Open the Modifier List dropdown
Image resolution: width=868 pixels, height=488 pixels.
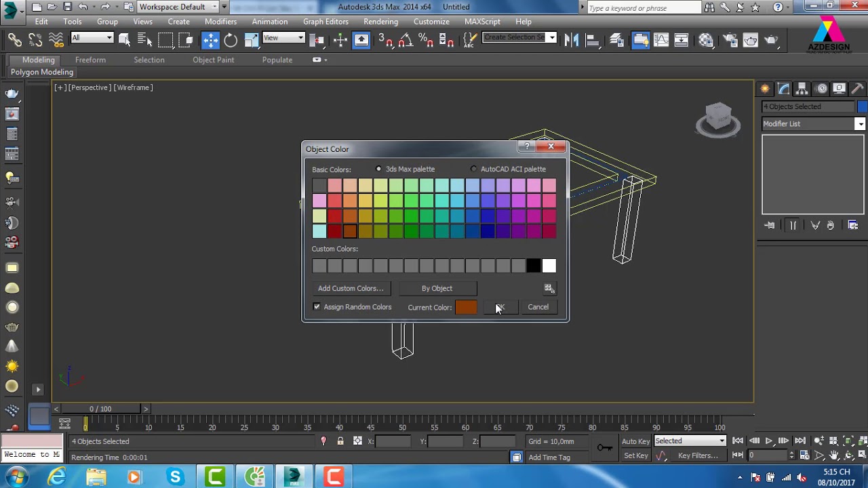pos(814,124)
